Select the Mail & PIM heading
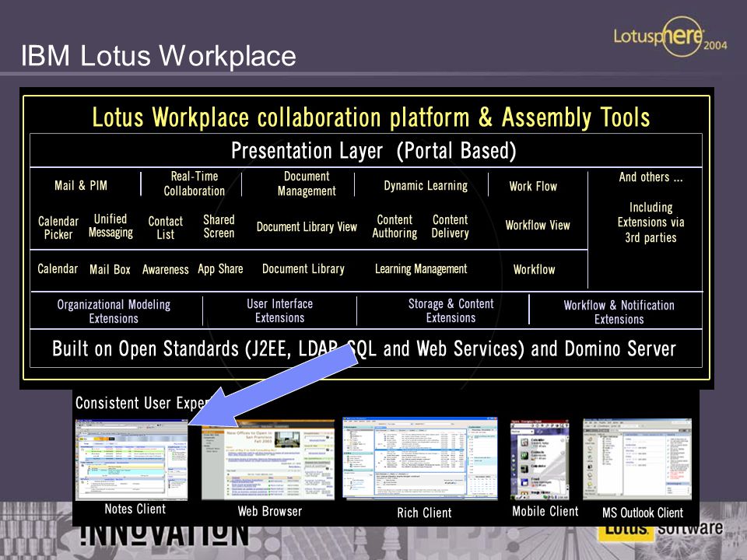Image resolution: width=747 pixels, height=560 pixels. click(80, 185)
